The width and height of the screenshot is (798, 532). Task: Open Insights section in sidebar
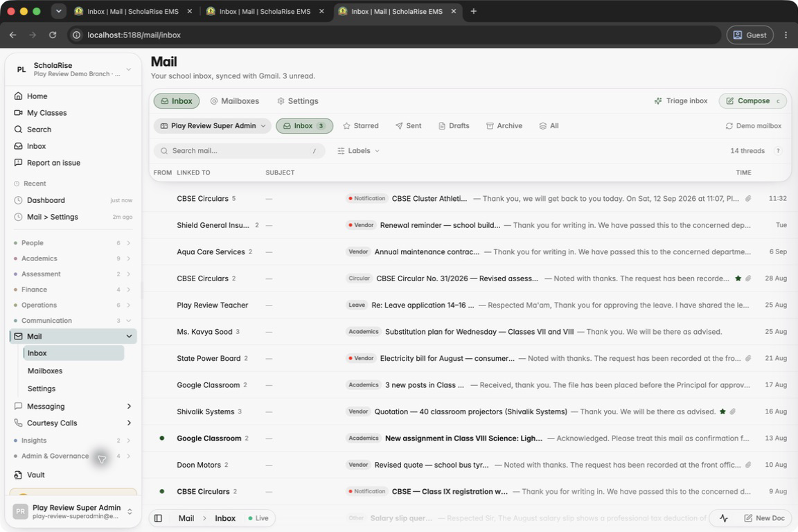(x=73, y=441)
